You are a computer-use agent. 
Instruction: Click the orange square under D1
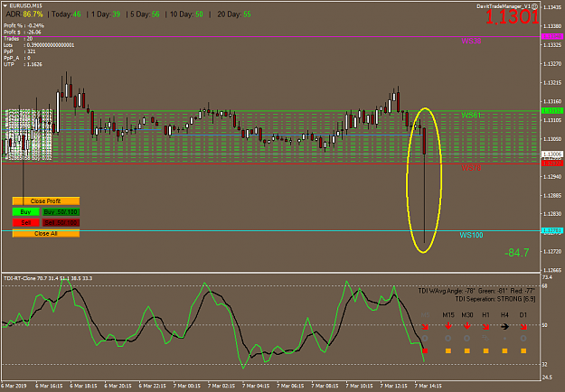click(523, 350)
